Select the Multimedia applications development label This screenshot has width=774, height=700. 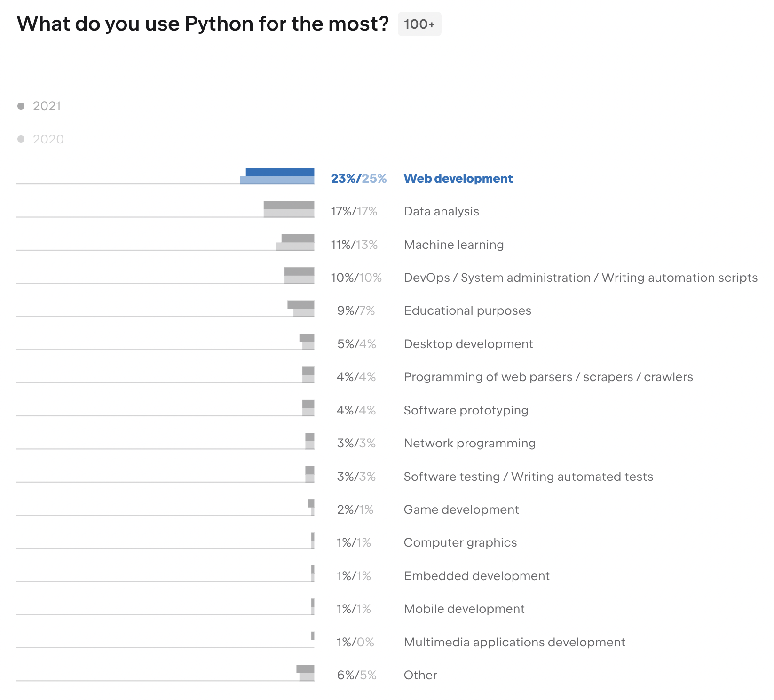point(514,642)
